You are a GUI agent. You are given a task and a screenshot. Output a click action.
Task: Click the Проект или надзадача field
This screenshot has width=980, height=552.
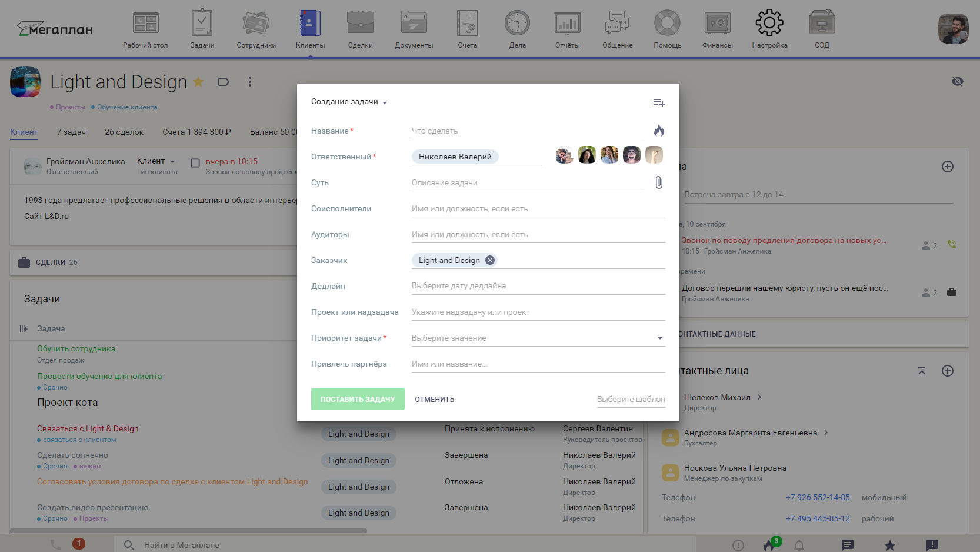[x=538, y=312]
